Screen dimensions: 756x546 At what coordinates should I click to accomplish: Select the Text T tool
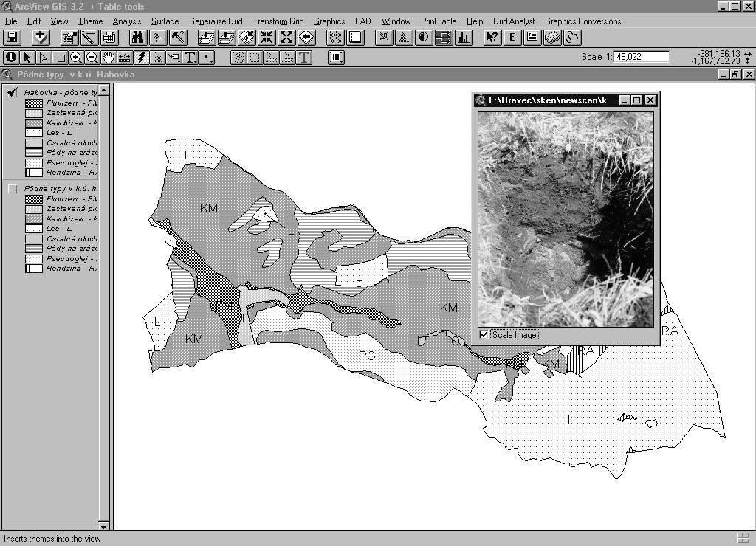(x=190, y=58)
